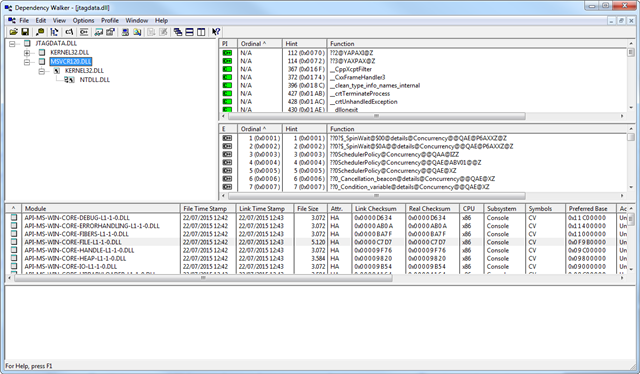Open the Help menu
This screenshot has height=374, width=640.
pos(161,20)
